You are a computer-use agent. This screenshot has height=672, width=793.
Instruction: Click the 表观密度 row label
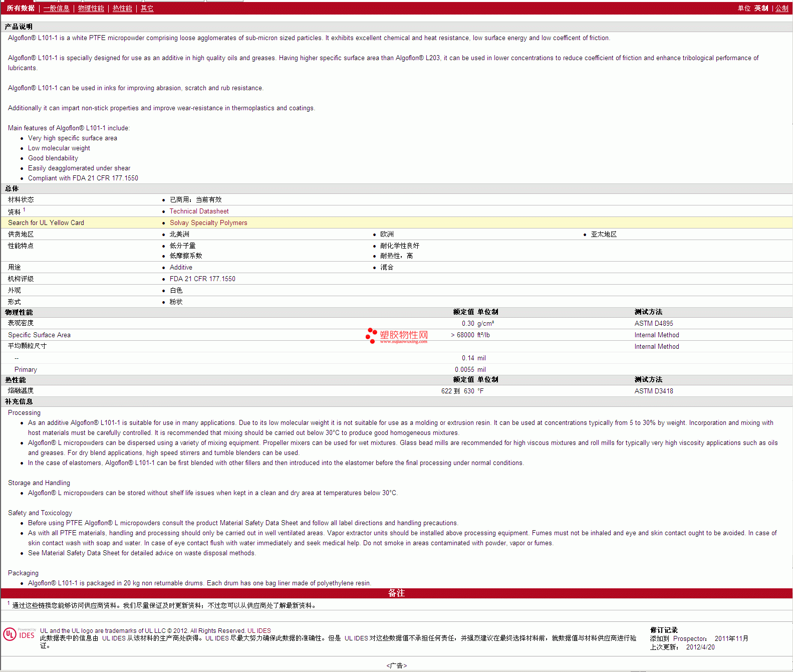point(21,323)
